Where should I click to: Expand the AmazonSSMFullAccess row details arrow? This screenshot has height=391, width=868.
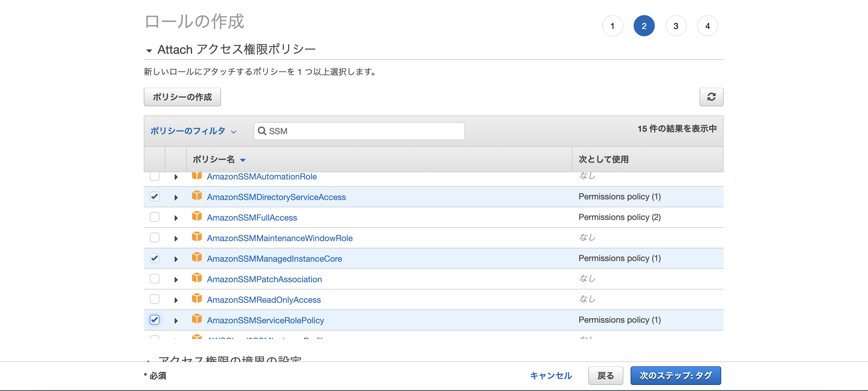pos(176,218)
